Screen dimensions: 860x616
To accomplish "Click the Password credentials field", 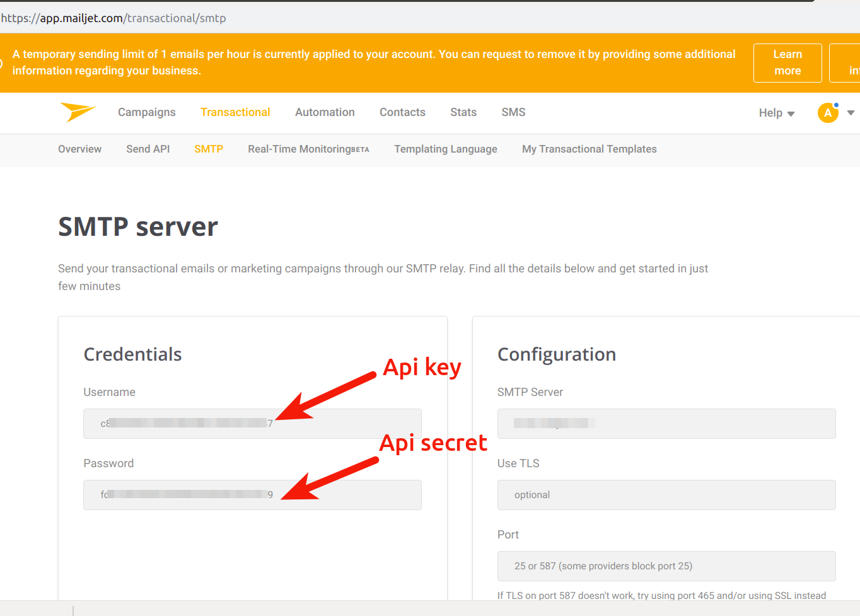I will click(x=252, y=495).
